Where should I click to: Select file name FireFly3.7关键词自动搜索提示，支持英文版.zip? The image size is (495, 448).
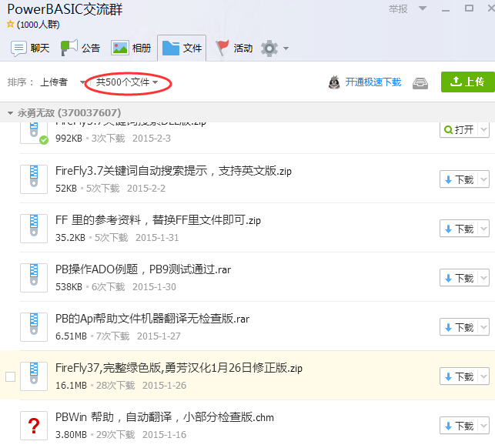point(173,171)
